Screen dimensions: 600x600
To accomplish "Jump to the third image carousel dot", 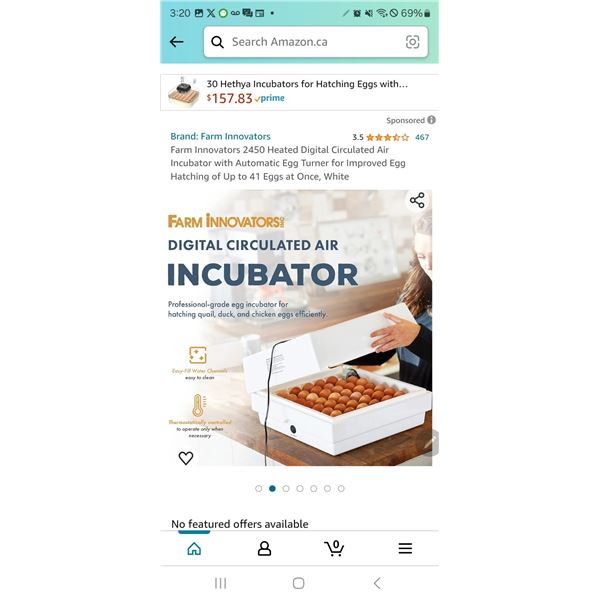I will click(286, 488).
